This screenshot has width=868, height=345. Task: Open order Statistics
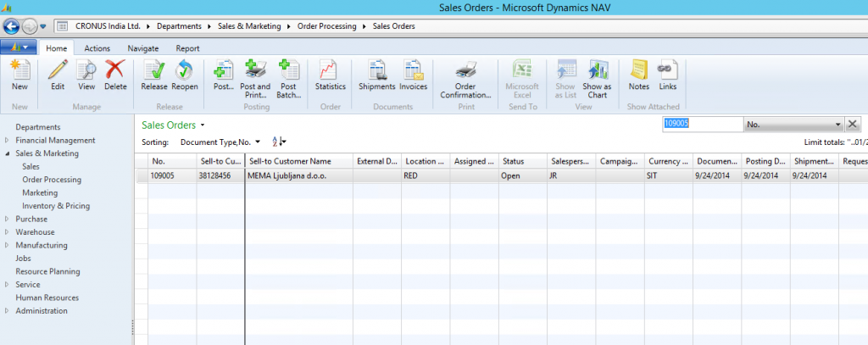tap(331, 76)
